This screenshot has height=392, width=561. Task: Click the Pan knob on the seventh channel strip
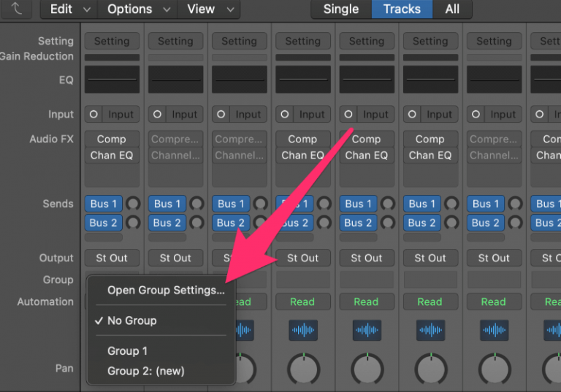coord(495,369)
